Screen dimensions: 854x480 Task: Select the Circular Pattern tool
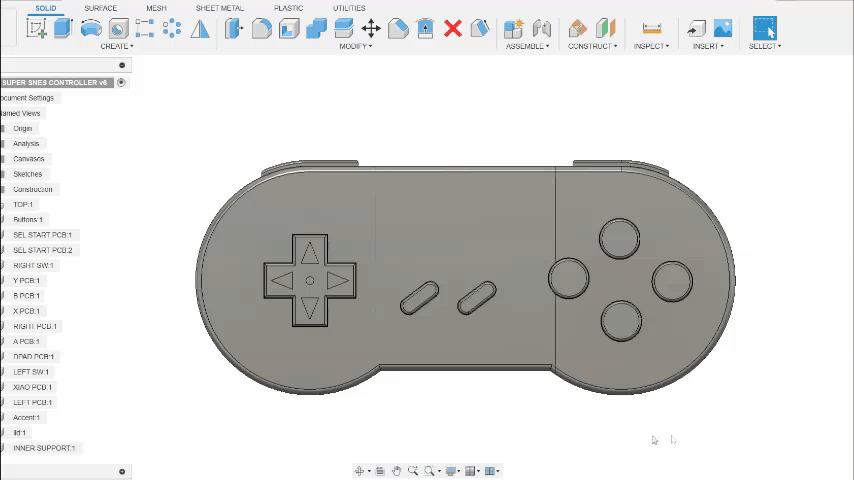172,28
